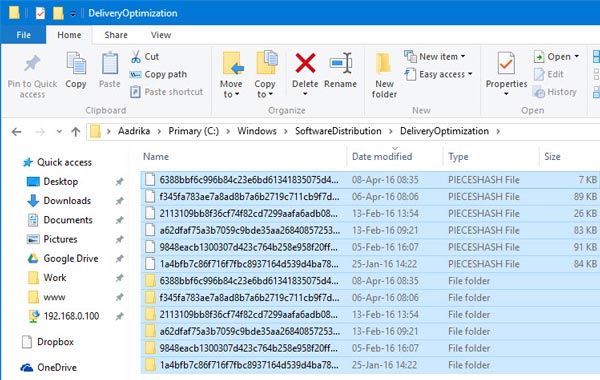
Task: Click the New folder icon
Action: [x=383, y=64]
